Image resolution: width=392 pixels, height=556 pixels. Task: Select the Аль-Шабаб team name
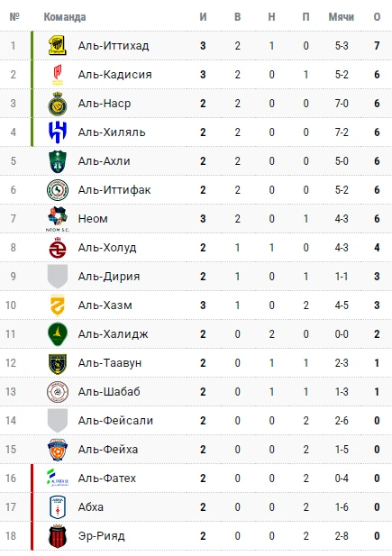click(x=109, y=392)
